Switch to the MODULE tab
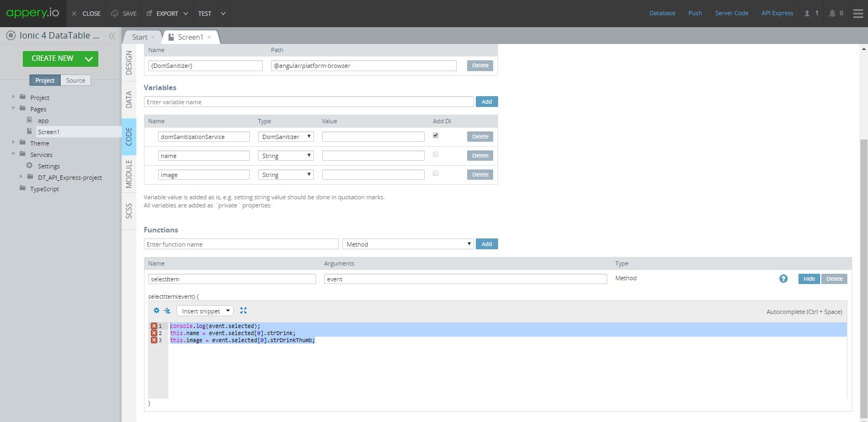 point(129,174)
